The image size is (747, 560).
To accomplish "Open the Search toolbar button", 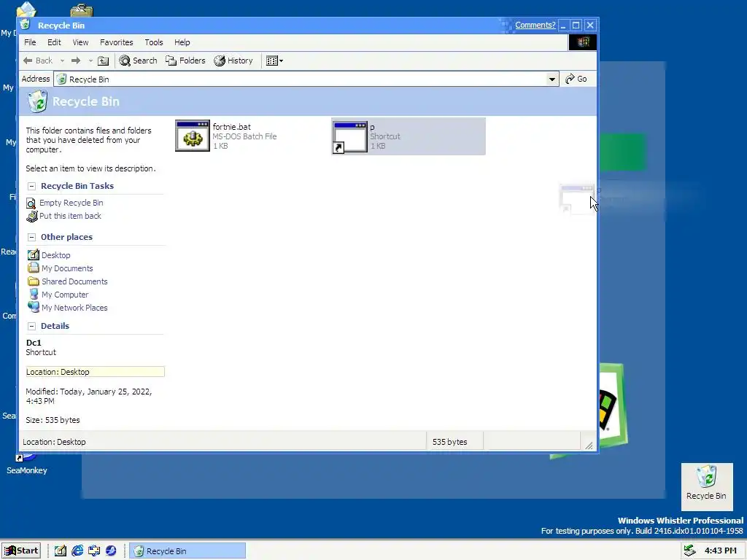I will pos(138,61).
